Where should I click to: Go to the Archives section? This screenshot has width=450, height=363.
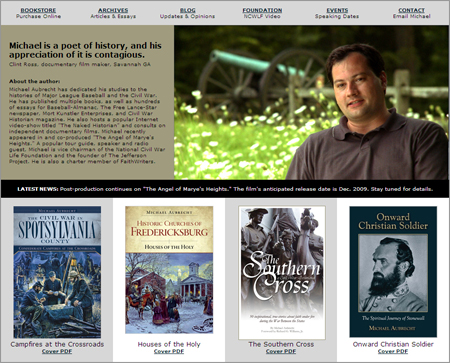pyautogui.click(x=113, y=10)
